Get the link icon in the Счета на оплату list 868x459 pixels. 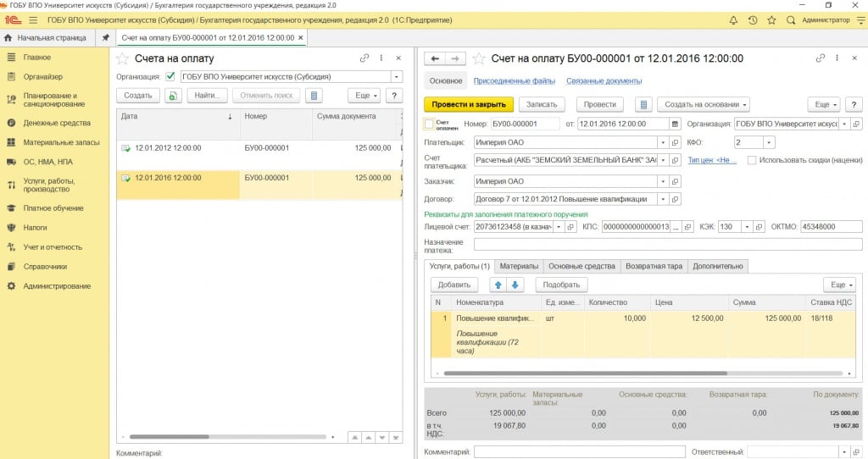(364, 58)
